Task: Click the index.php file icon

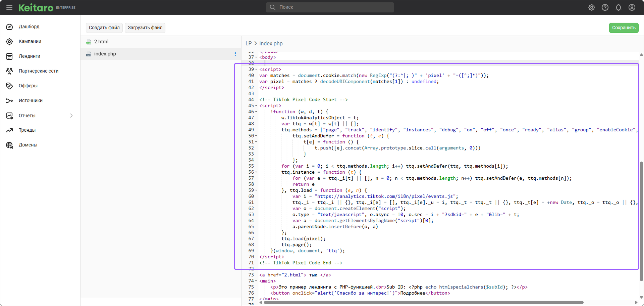Action: coord(89,54)
